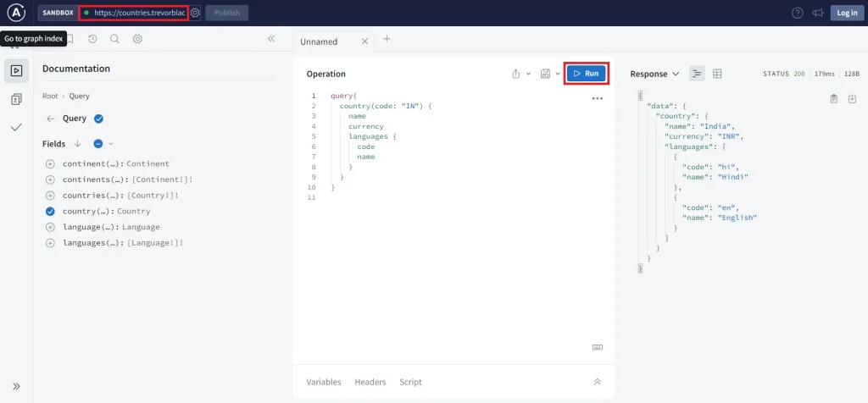Open the save options dropdown arrow

(x=558, y=74)
